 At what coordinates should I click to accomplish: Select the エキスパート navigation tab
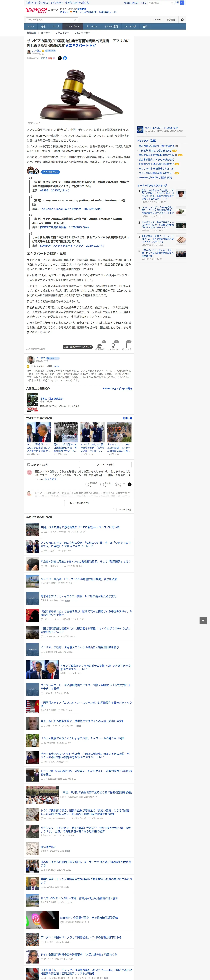(x=72, y=27)
